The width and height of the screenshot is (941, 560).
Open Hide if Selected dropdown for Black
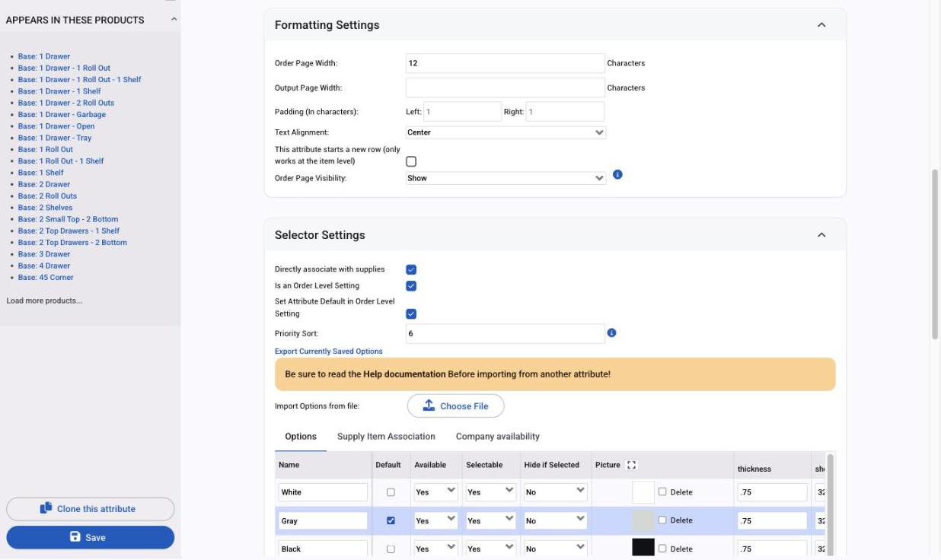(555, 549)
